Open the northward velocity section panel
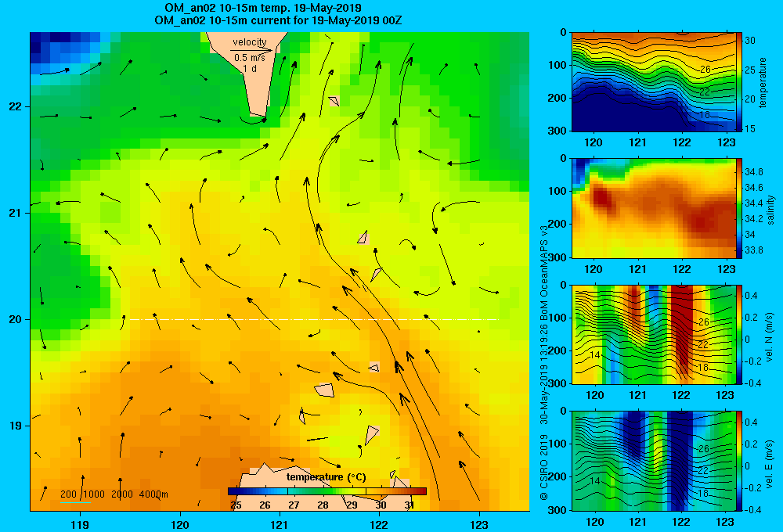Viewport: 783px width, 532px height. coord(654,334)
